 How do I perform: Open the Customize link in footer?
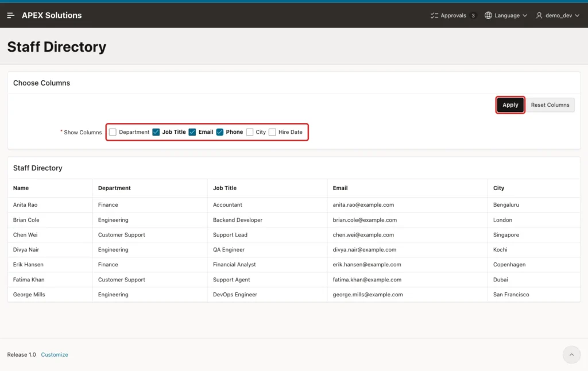(x=55, y=354)
